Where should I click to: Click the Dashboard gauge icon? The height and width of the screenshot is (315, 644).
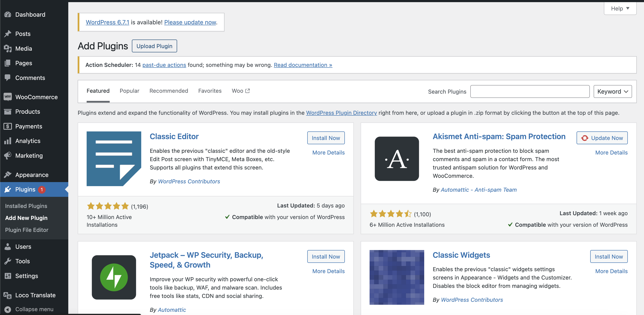tap(8, 15)
